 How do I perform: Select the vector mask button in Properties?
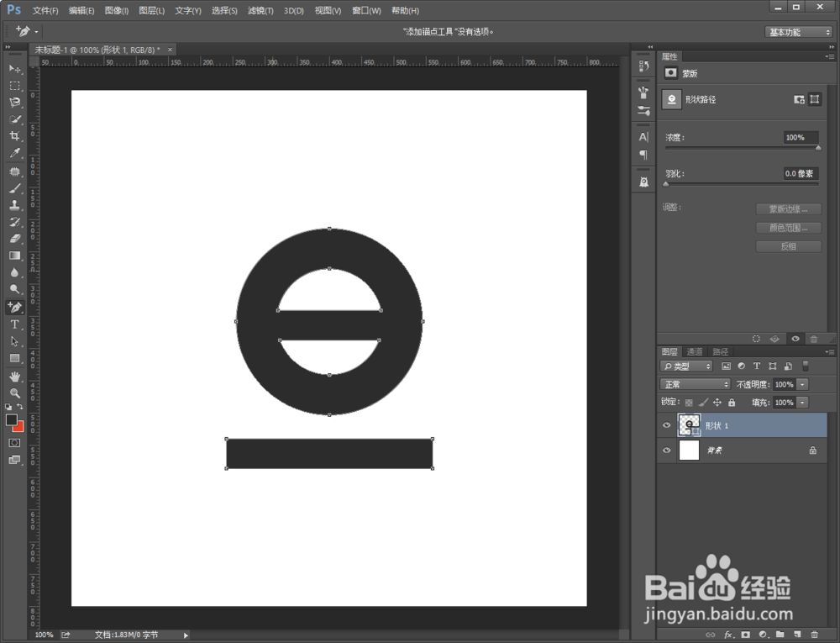[x=814, y=99]
